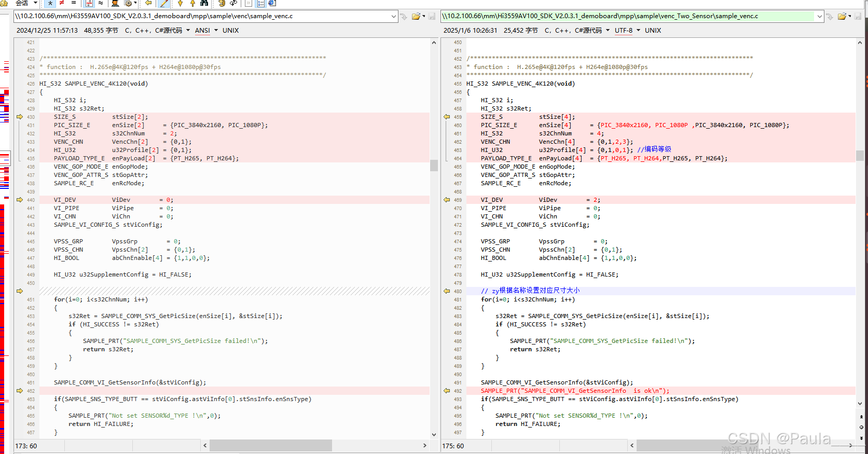The height and width of the screenshot is (454, 868).
Task: Open file with right pane folder icon
Action: [842, 16]
